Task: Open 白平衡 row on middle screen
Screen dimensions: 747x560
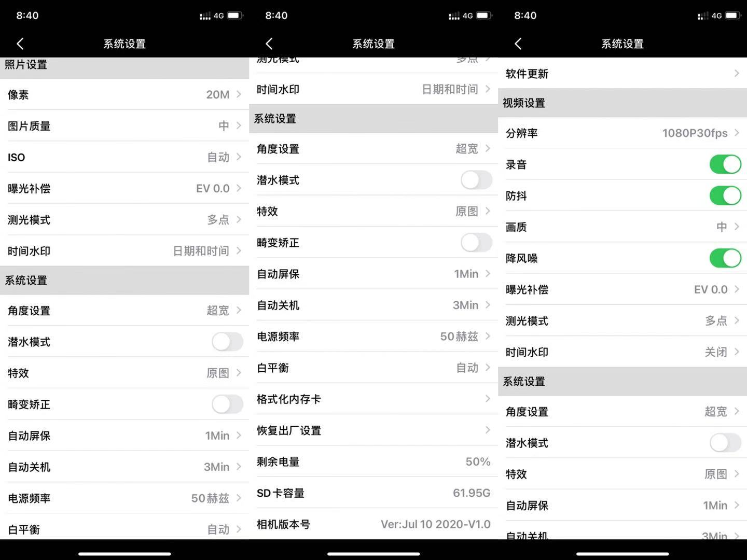Action: [x=374, y=368]
